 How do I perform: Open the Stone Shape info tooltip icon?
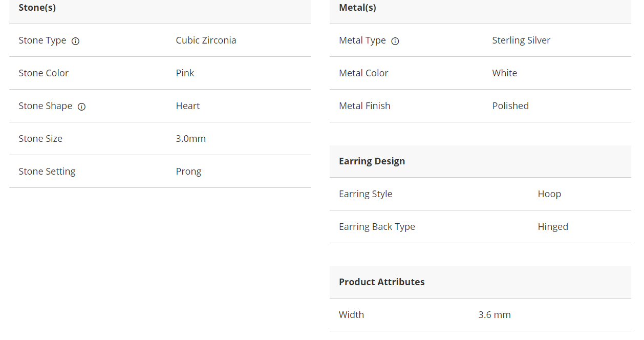(81, 107)
